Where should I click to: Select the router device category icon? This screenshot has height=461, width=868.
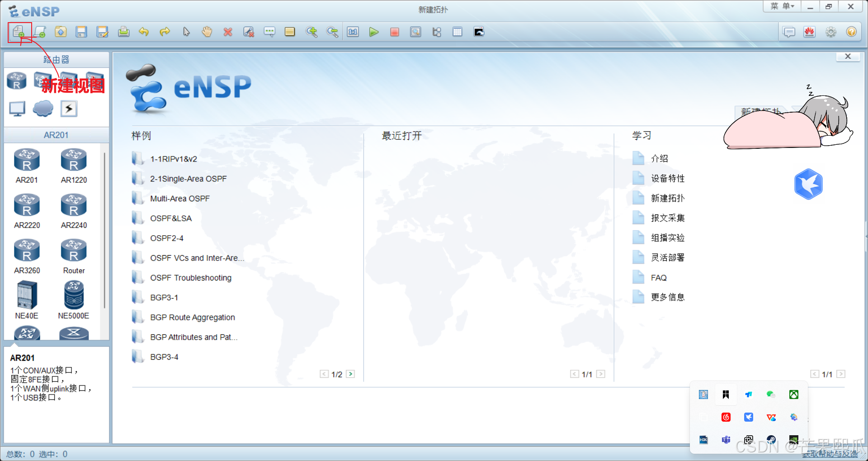pos(17,81)
